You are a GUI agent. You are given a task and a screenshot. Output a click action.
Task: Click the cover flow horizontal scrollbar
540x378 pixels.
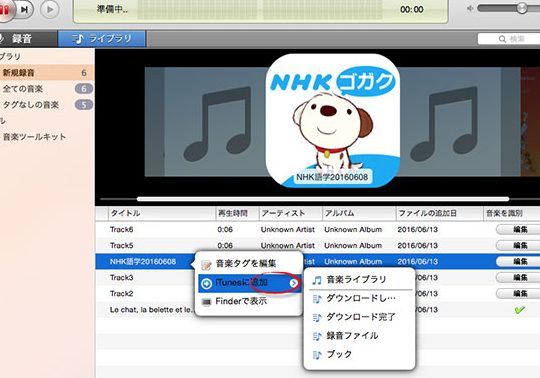[x=323, y=199]
